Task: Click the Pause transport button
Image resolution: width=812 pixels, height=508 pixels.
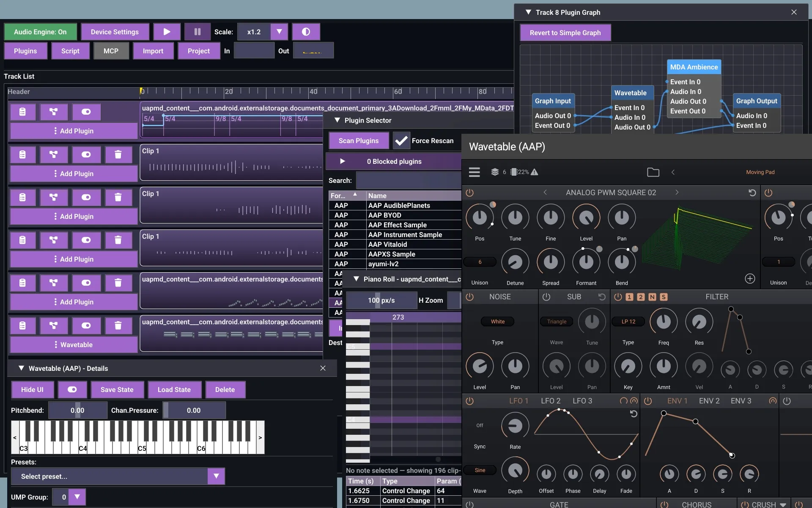Action: click(197, 32)
